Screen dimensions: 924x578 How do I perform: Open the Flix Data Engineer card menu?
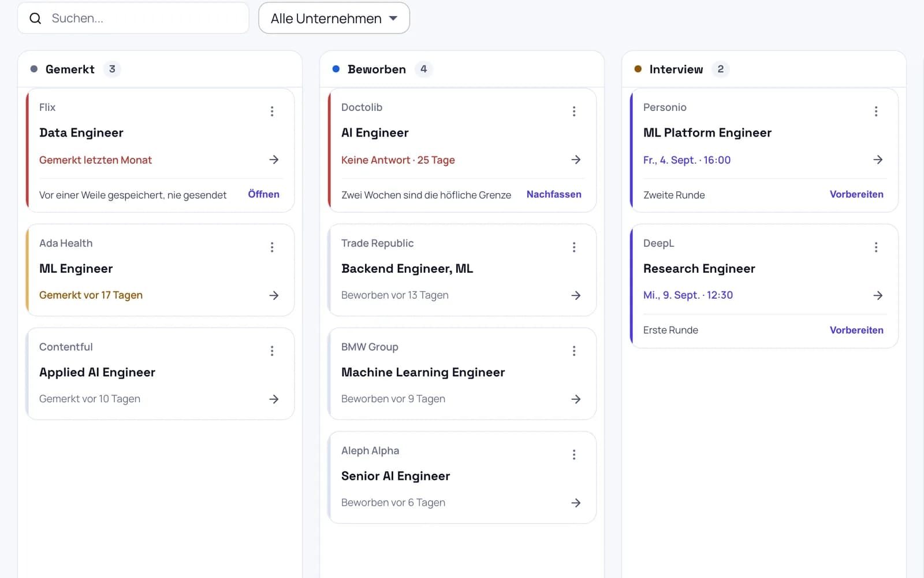[x=272, y=111]
